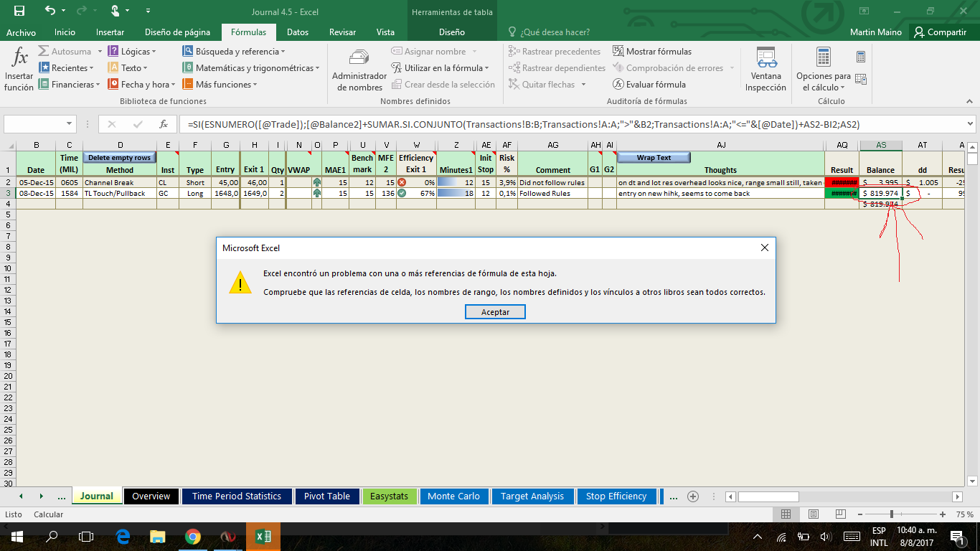Viewport: 980px width, 551px height.
Task: Click the Delete empty rows button
Action: tap(120, 158)
